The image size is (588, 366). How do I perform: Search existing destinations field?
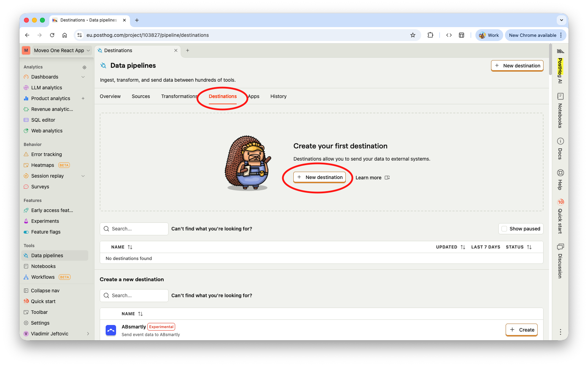click(134, 229)
